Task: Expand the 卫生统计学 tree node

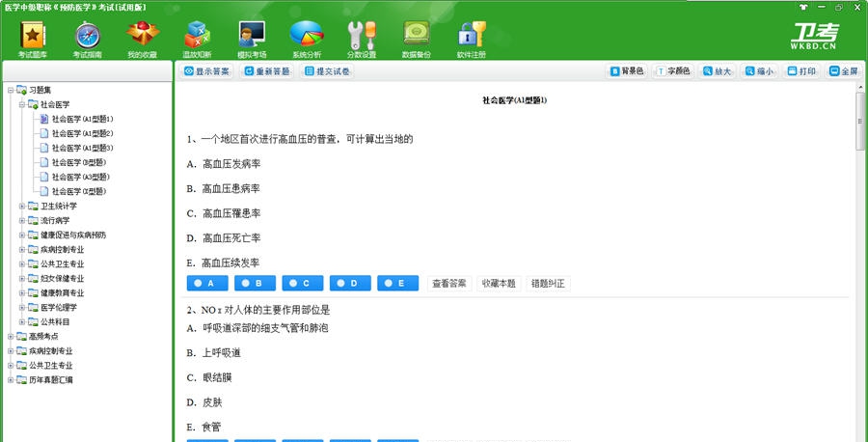Action: pos(22,207)
